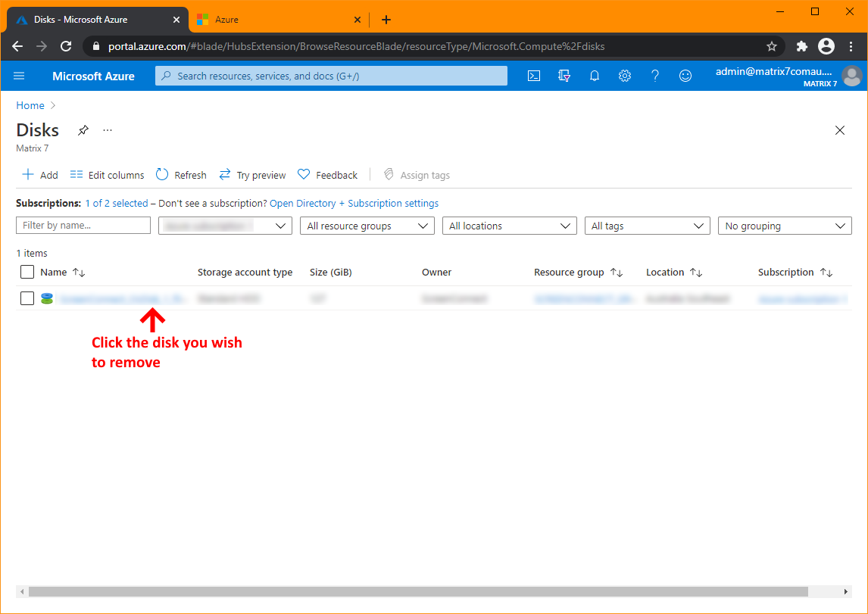Pin the Disks blade to dashboard

(x=83, y=130)
